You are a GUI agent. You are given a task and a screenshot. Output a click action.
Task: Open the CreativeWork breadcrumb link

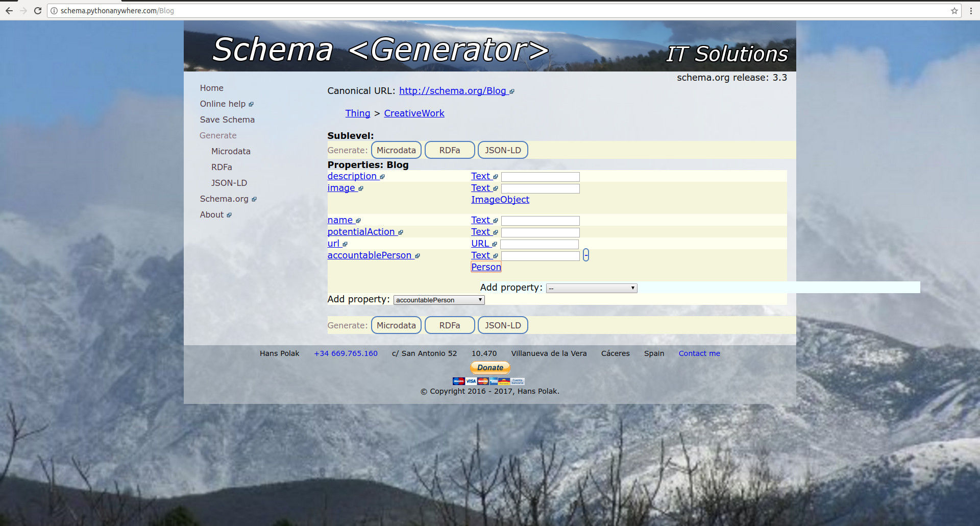point(414,113)
